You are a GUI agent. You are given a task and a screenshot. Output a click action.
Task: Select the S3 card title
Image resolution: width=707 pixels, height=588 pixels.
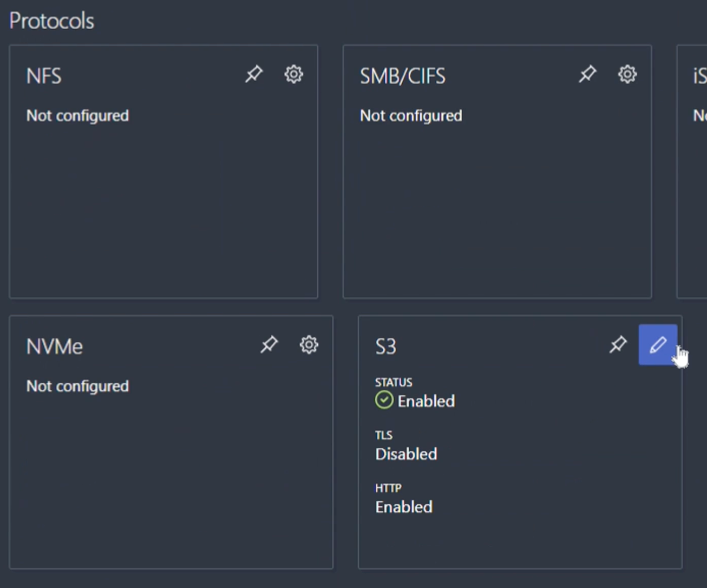click(x=385, y=347)
